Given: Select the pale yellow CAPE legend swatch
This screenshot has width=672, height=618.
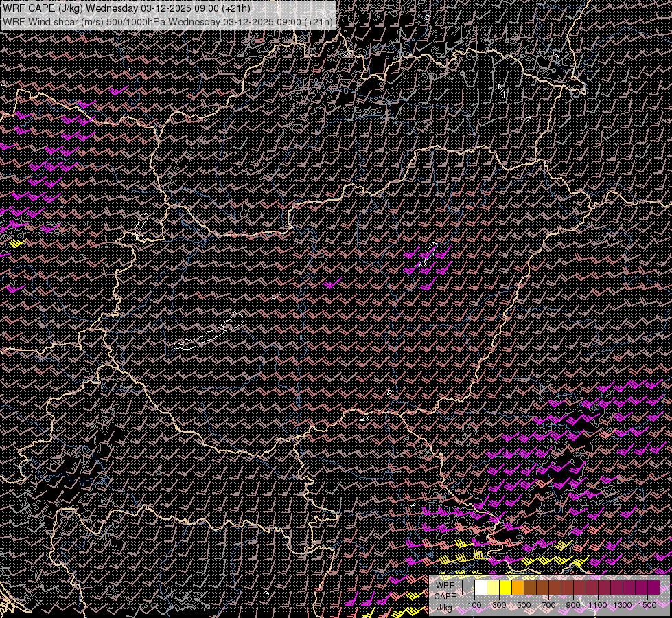Looking at the screenshot, I should (x=493, y=587).
